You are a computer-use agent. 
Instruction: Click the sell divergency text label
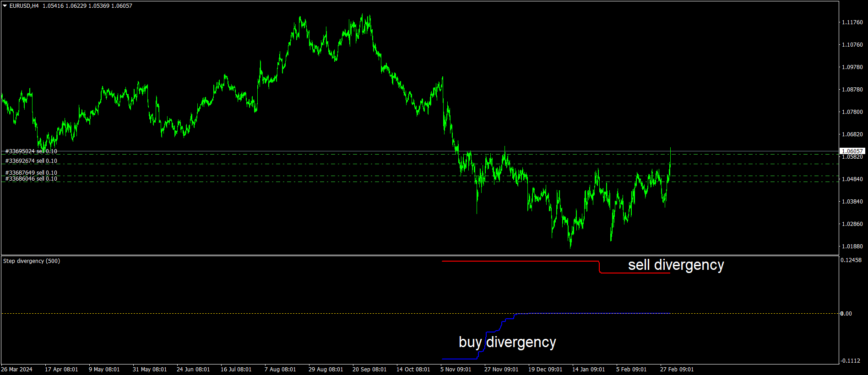(x=676, y=265)
